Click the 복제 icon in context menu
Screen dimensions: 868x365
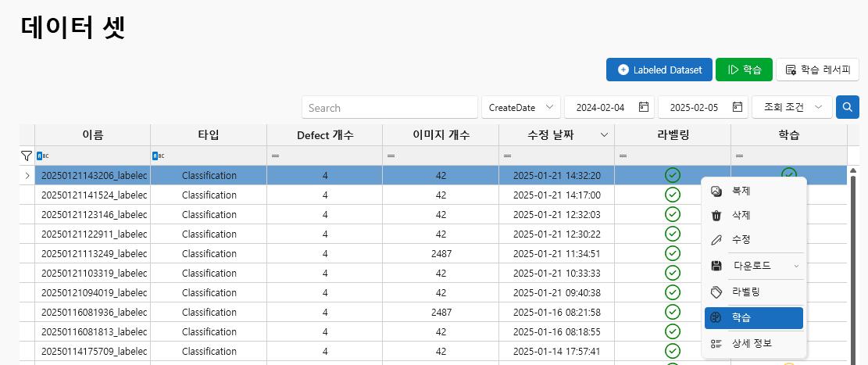tap(716, 191)
